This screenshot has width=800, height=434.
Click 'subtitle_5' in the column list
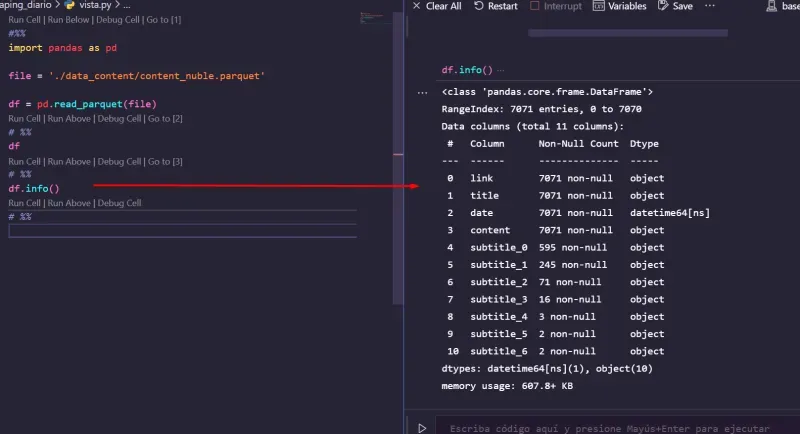(x=498, y=335)
